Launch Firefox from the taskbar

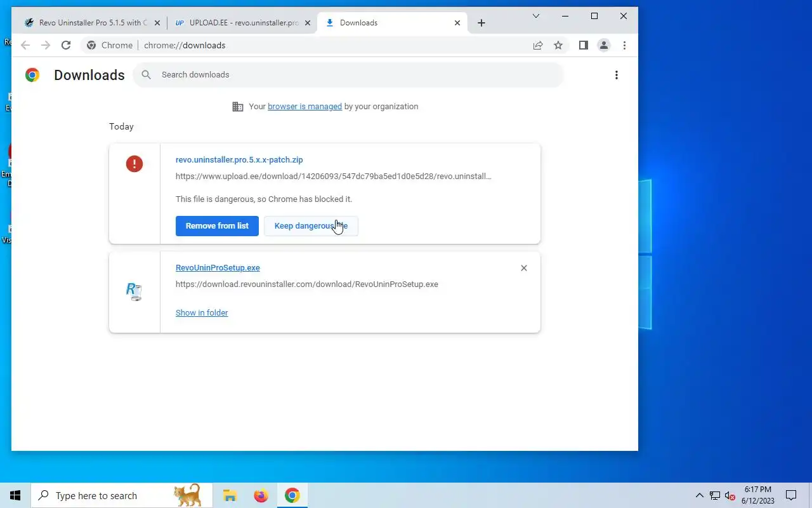click(x=261, y=495)
